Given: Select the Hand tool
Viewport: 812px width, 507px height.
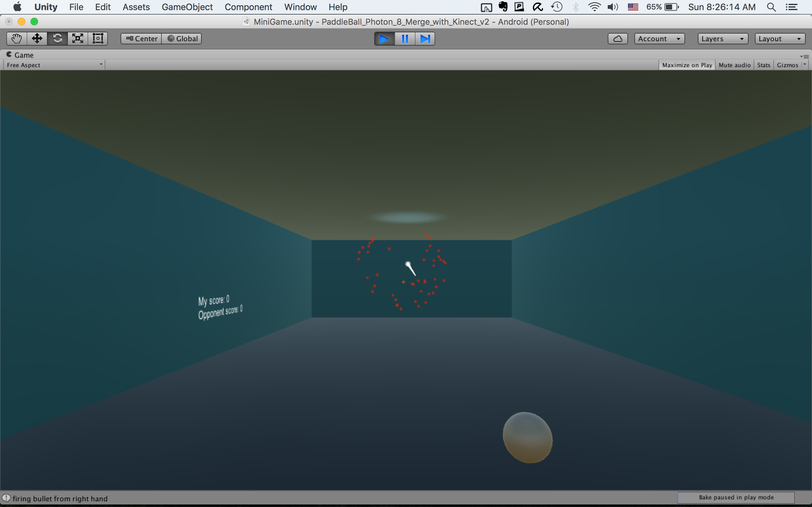Looking at the screenshot, I should click(x=16, y=39).
